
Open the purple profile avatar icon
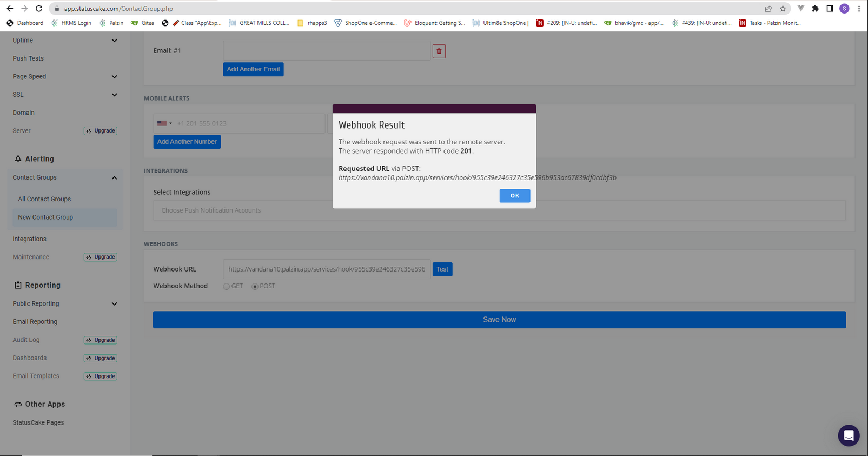[844, 9]
